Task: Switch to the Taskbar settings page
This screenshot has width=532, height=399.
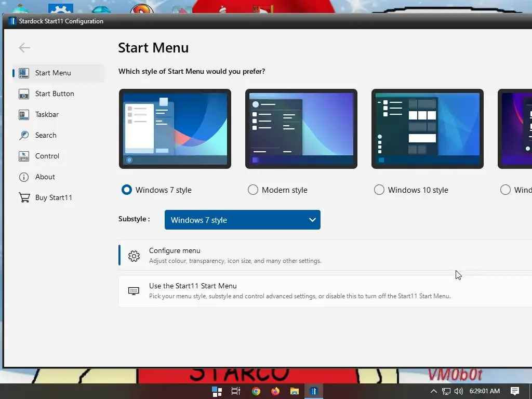Action: (58, 114)
